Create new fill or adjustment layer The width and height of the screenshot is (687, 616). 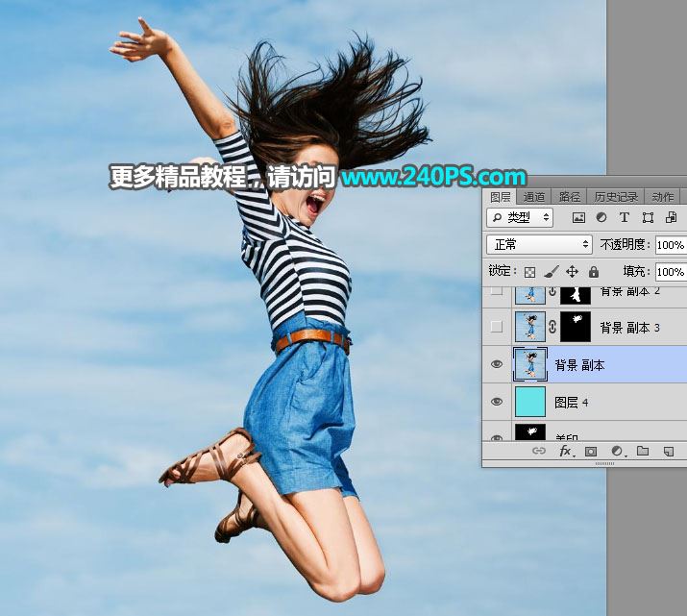click(x=617, y=452)
